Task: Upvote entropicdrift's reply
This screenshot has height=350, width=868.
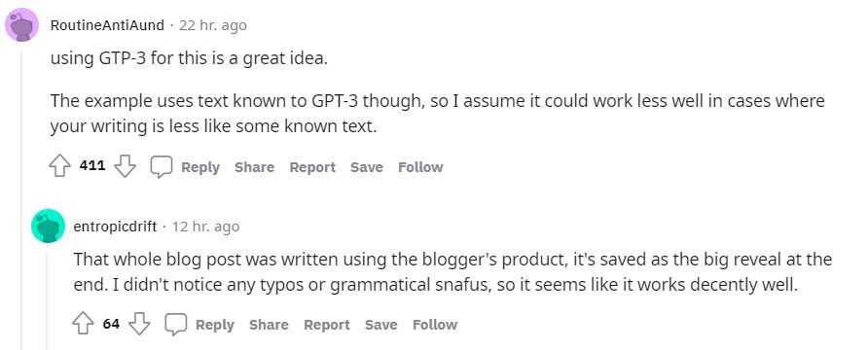Action: pos(83,324)
